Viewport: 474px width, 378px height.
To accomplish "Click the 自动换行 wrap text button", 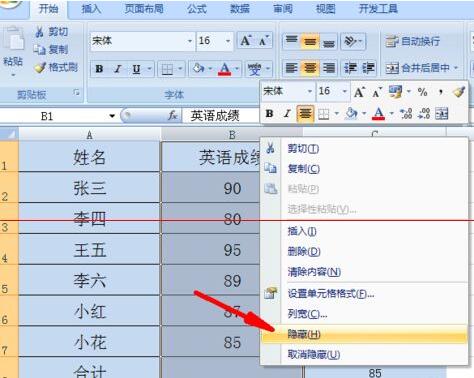I will [412, 41].
